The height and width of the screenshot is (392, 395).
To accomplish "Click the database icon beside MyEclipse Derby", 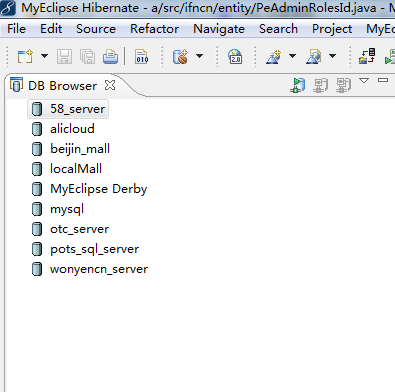I will click(x=37, y=189).
